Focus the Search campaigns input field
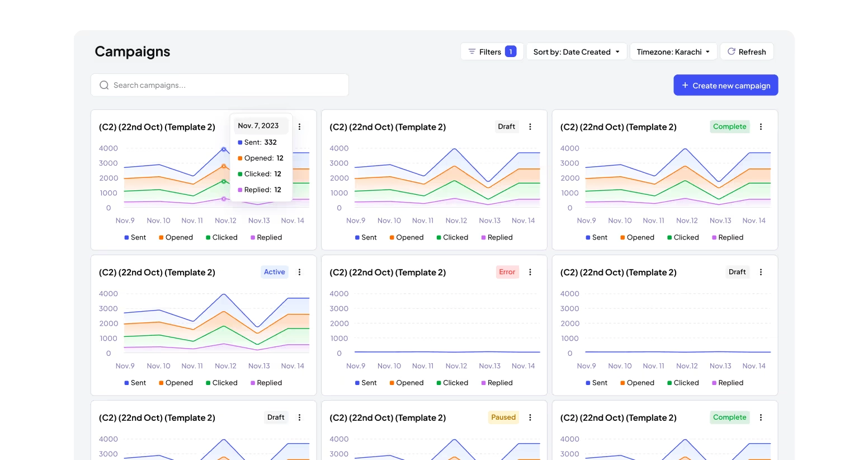 point(220,85)
